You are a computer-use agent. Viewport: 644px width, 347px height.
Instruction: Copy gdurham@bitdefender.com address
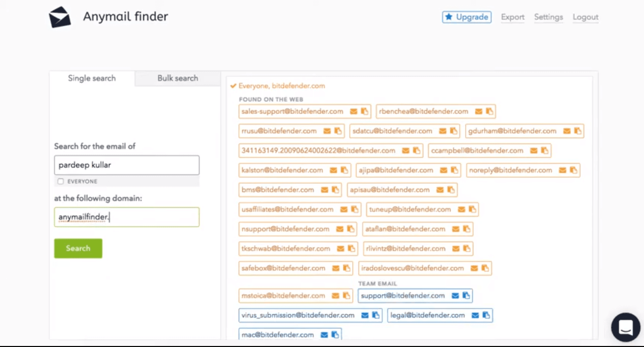tap(578, 131)
